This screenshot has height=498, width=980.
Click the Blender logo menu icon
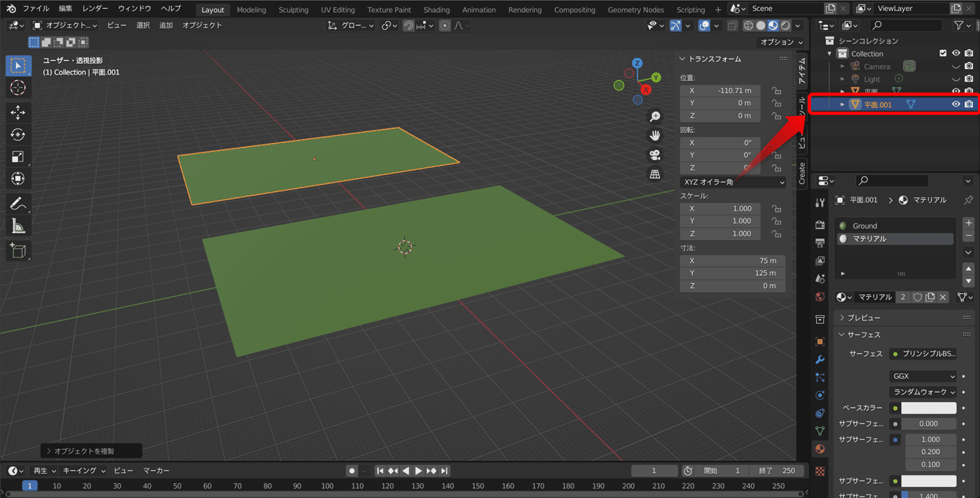(x=11, y=9)
